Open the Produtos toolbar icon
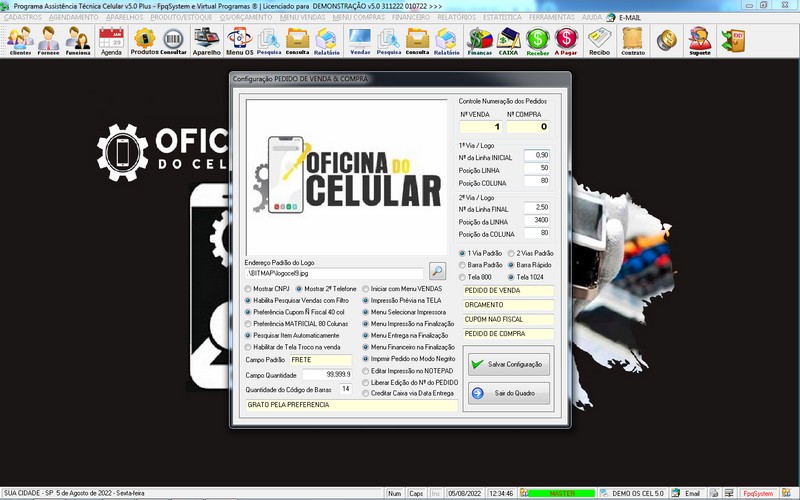The height and width of the screenshot is (500, 800). click(x=144, y=41)
